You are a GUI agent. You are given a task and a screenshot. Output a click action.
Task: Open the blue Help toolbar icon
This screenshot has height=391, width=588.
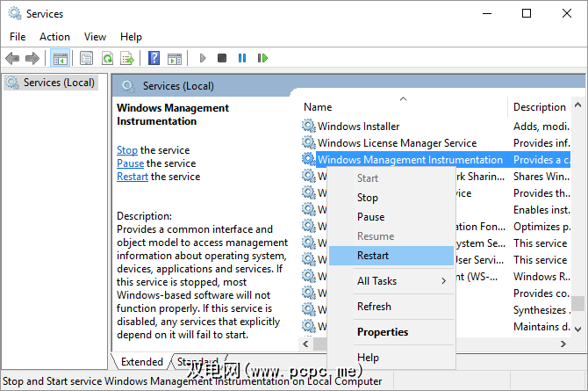(154, 58)
